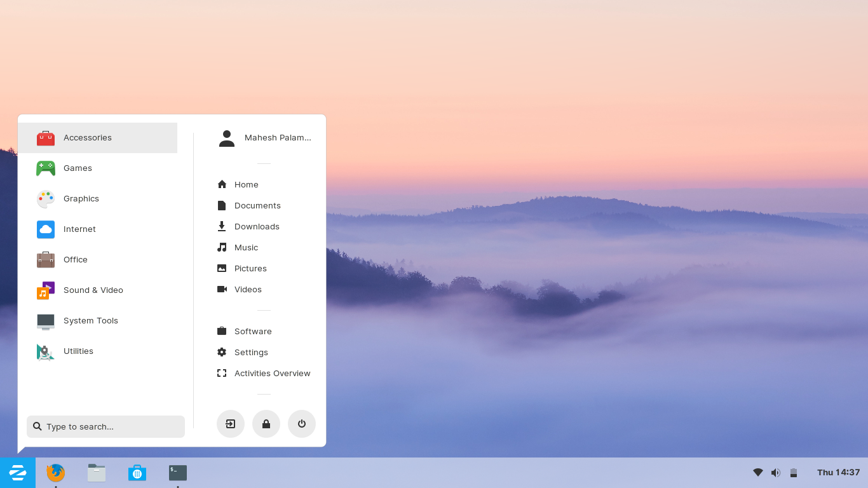868x488 pixels.
Task: Open the Activities Overview text entry
Action: pos(273,374)
